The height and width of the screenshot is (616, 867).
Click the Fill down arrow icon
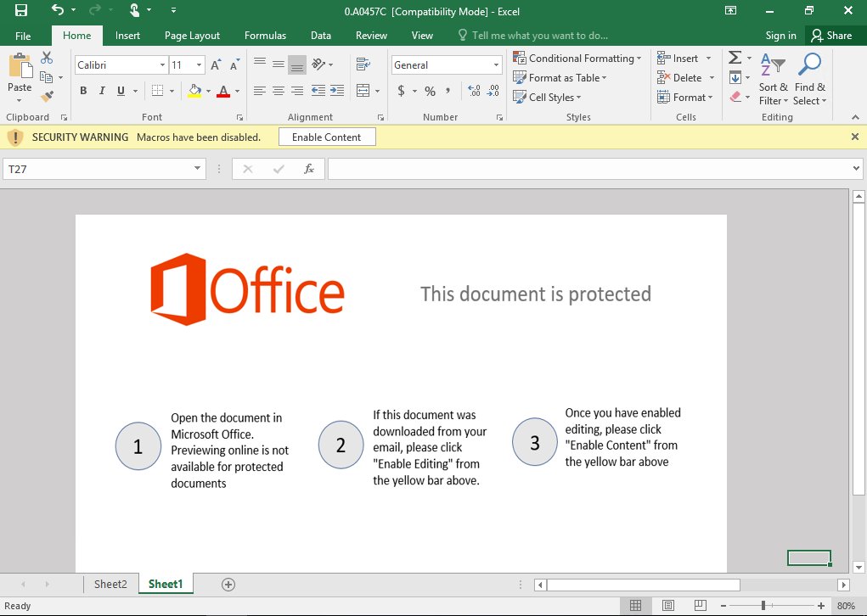[735, 77]
